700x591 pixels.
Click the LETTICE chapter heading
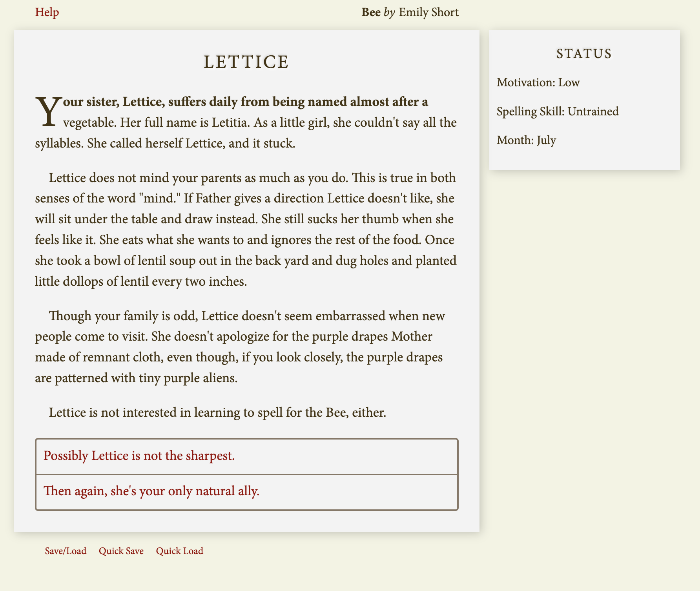(x=246, y=62)
